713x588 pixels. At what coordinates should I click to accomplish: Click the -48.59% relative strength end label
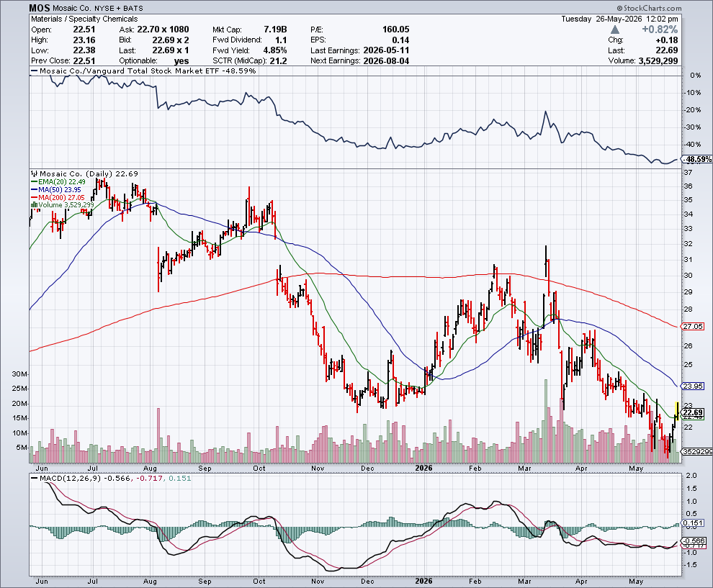(699, 159)
